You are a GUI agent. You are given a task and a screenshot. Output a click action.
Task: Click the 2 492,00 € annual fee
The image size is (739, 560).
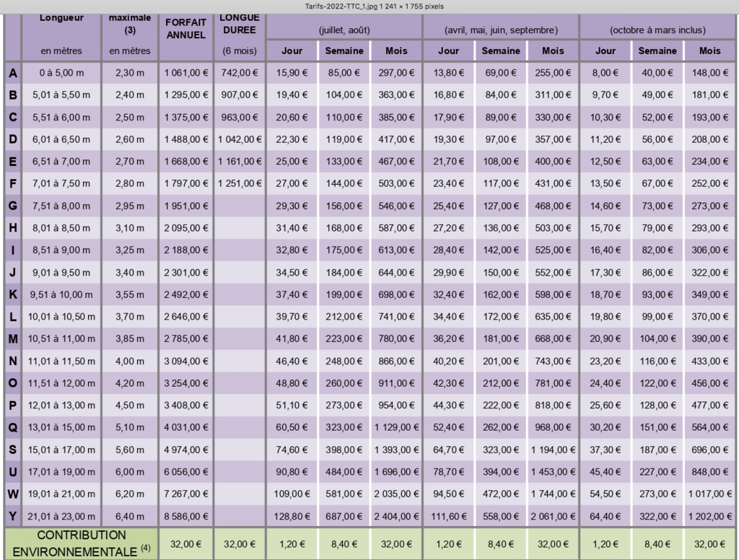pyautogui.click(x=186, y=294)
